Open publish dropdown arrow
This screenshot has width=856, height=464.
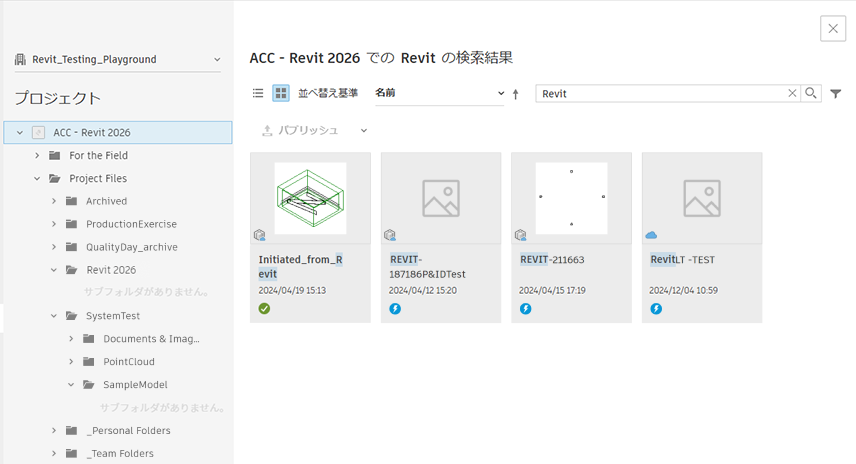364,130
